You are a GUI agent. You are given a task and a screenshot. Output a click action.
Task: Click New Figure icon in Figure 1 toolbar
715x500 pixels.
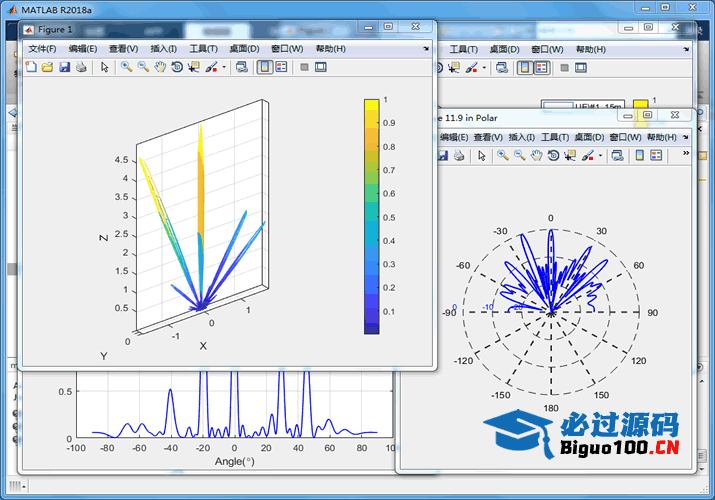pos(31,67)
